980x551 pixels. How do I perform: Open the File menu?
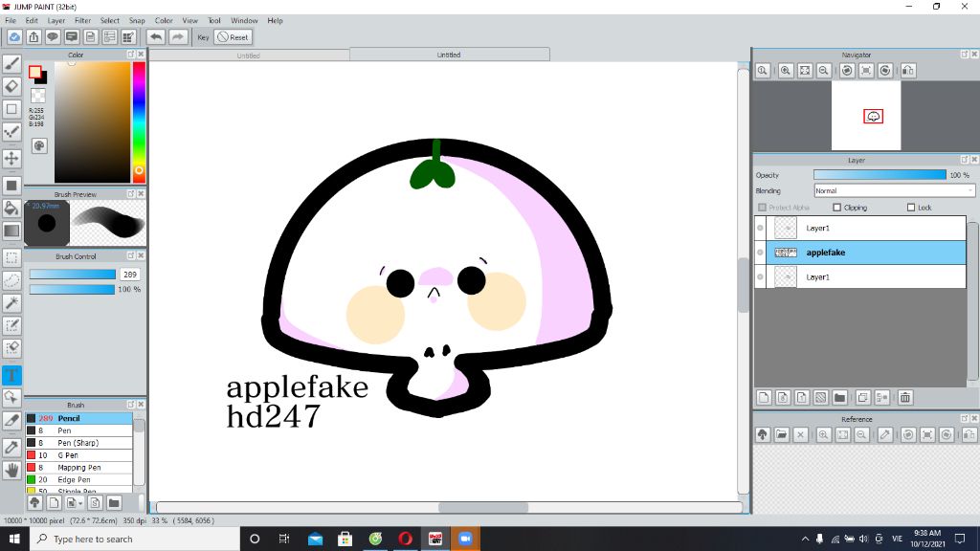coord(11,21)
